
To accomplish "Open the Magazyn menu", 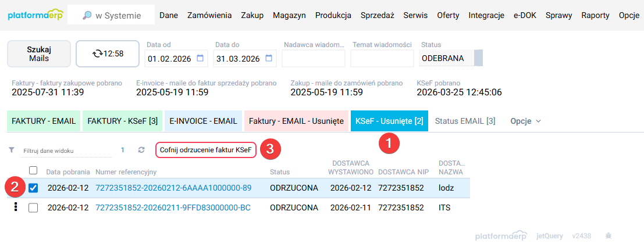I will click(x=289, y=16).
